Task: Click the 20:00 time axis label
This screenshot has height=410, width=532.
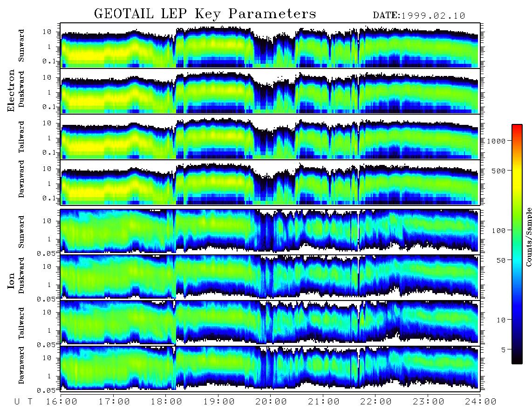Action: [x=271, y=402]
